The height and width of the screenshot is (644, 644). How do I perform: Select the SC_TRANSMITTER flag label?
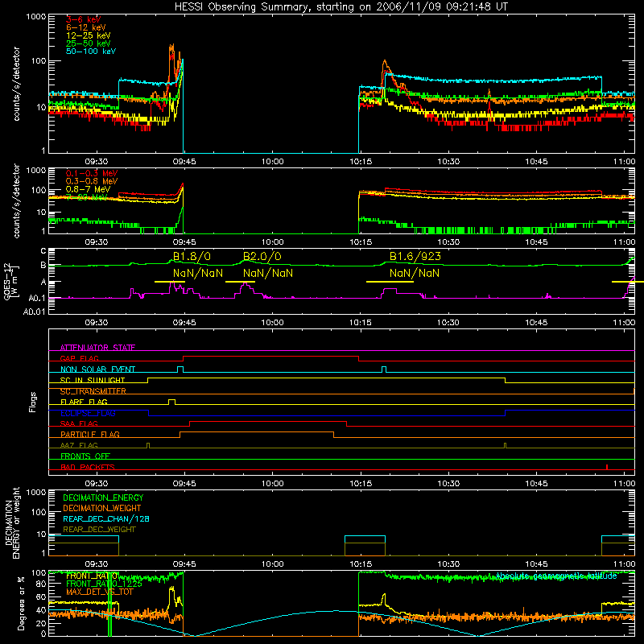coord(93,391)
